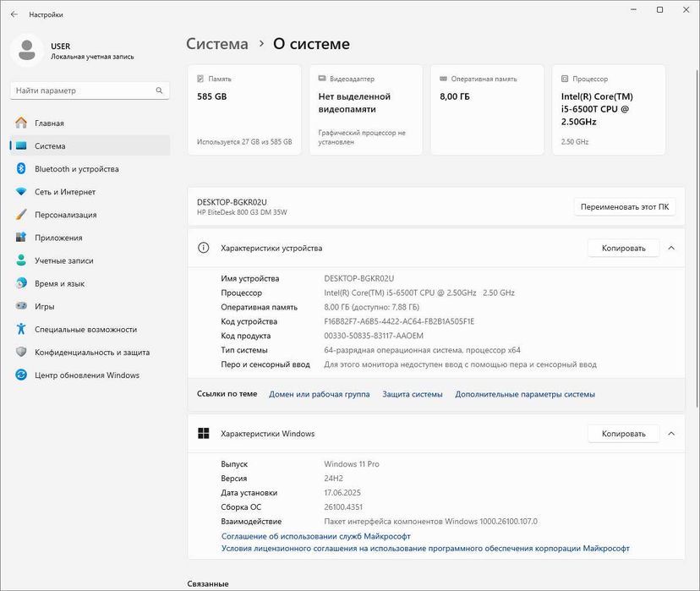Click the Центр обновления Windows icon
This screenshot has height=591, width=700.
[x=21, y=375]
